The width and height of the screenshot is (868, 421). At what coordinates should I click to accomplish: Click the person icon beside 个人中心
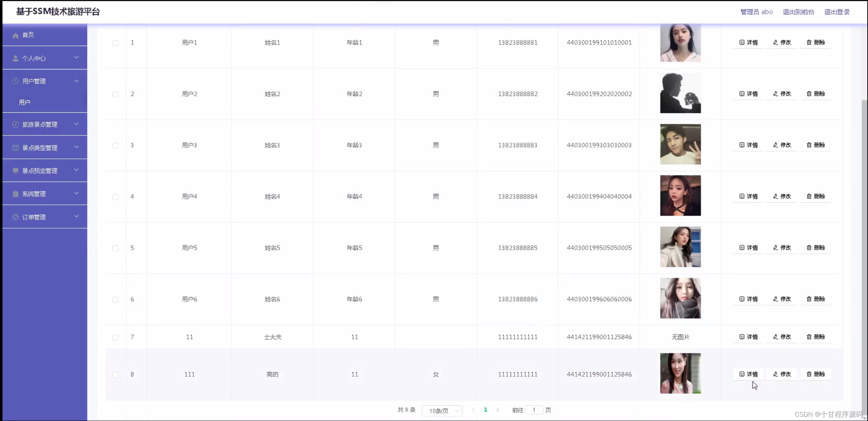pos(16,58)
